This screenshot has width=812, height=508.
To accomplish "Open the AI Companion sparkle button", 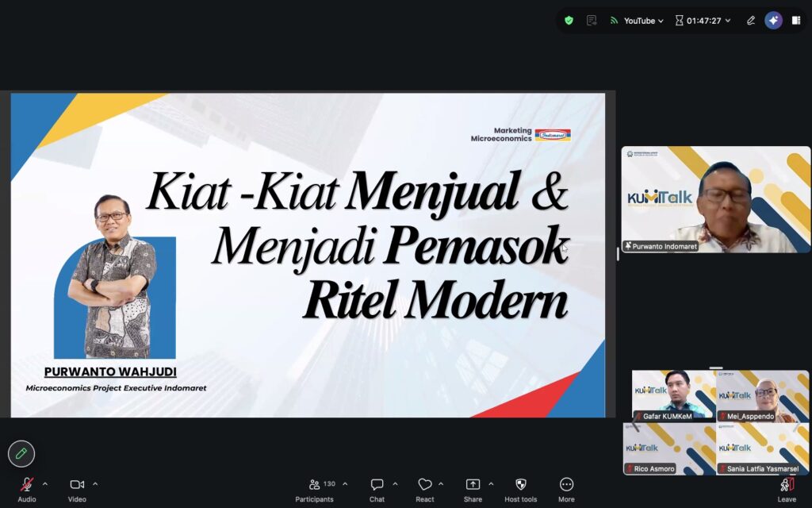I will [773, 21].
